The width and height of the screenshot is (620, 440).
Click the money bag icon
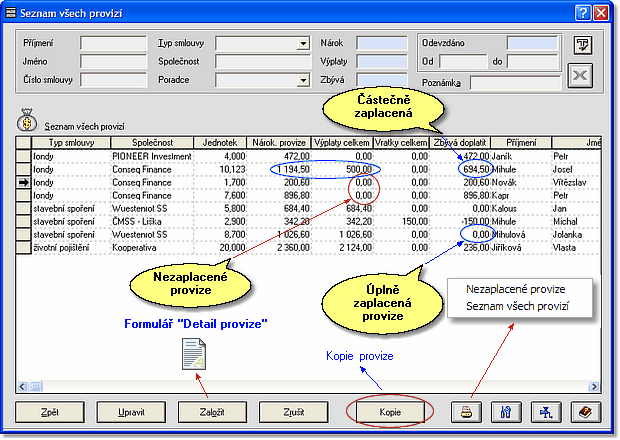tap(27, 125)
